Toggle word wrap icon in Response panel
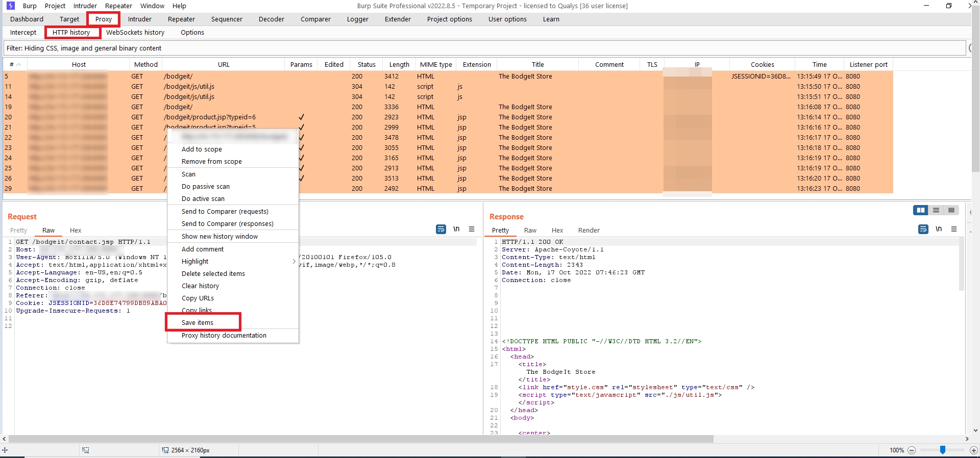The height and width of the screenshot is (458, 980). click(x=923, y=230)
